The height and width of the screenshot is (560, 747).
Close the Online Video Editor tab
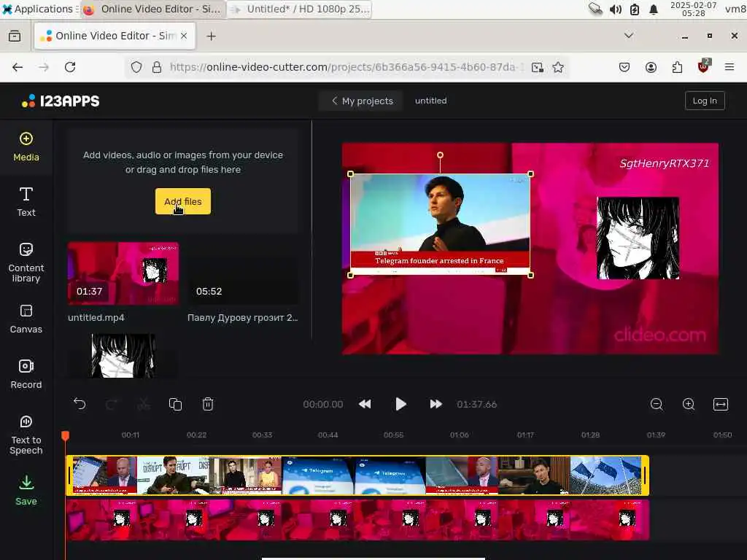pyautogui.click(x=184, y=36)
